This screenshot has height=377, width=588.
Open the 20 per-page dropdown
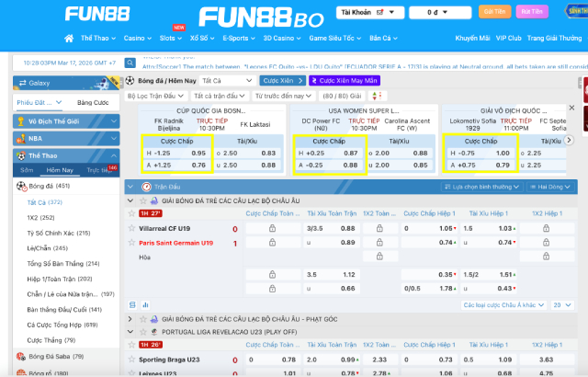[x=562, y=305]
